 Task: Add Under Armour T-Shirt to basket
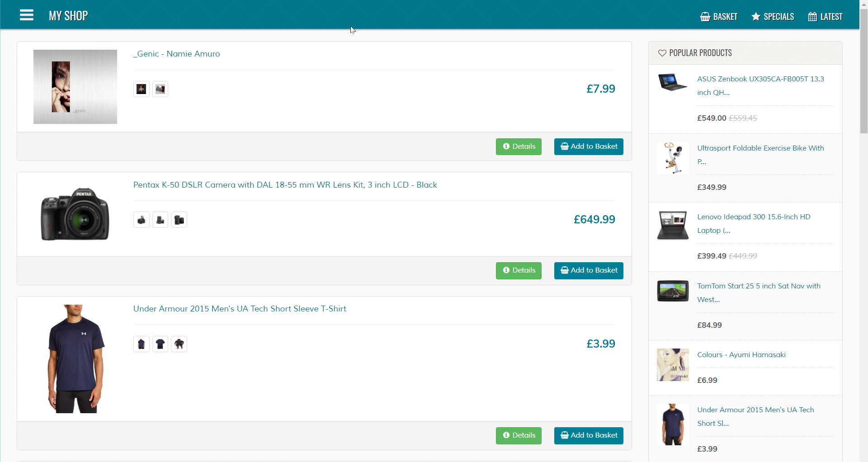(x=589, y=435)
